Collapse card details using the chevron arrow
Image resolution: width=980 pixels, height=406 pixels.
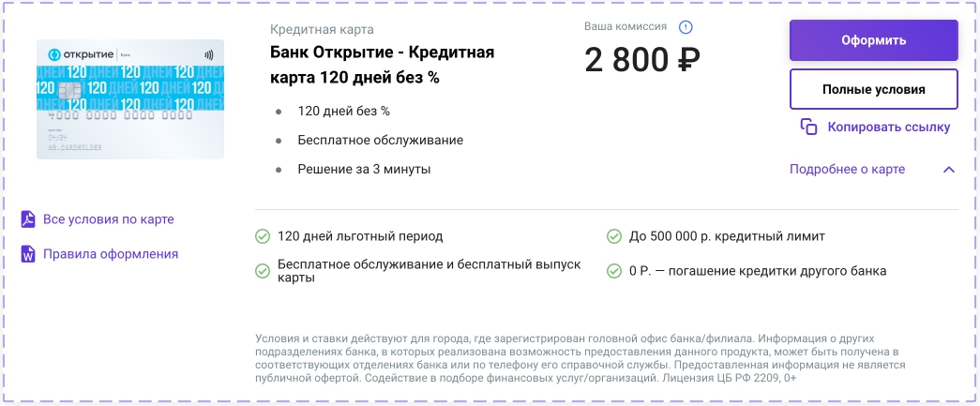(x=948, y=170)
